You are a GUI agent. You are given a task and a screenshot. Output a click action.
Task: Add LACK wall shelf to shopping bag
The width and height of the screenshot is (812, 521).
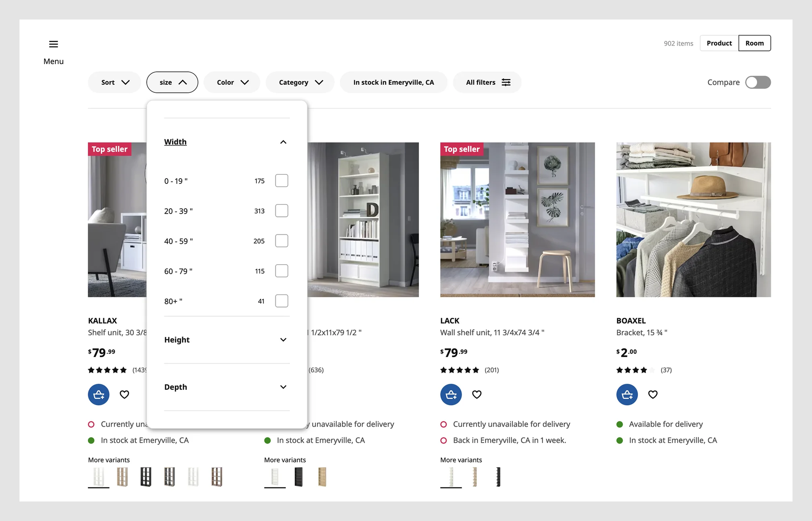click(x=451, y=394)
